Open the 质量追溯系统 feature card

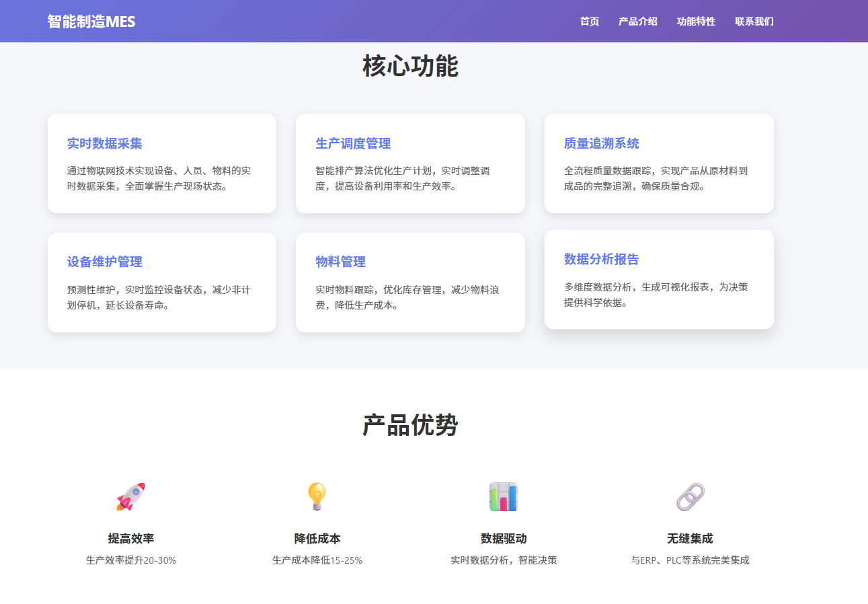pyautogui.click(x=659, y=163)
